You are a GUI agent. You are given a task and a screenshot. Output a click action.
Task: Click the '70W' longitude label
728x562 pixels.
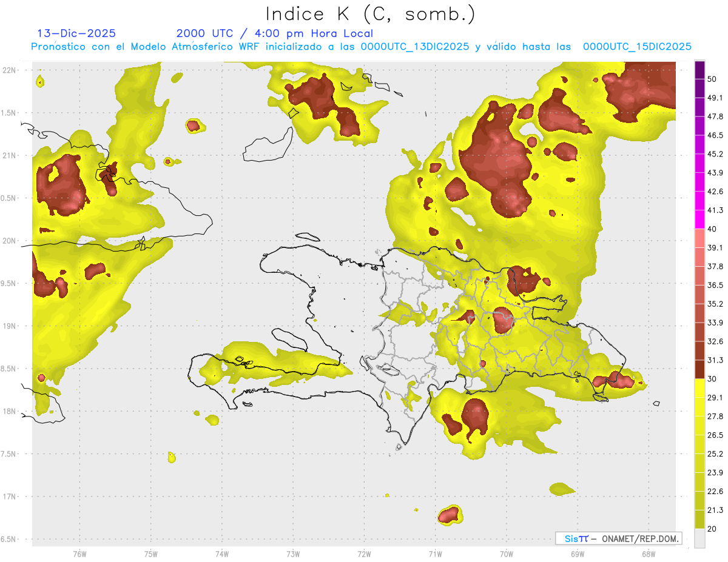click(506, 554)
